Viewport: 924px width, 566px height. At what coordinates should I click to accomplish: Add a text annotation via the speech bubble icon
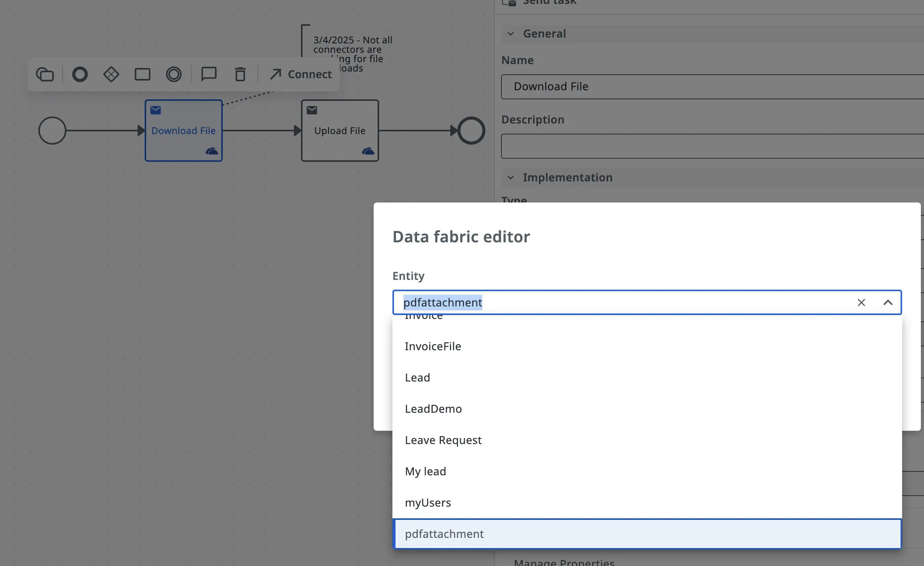(x=209, y=74)
